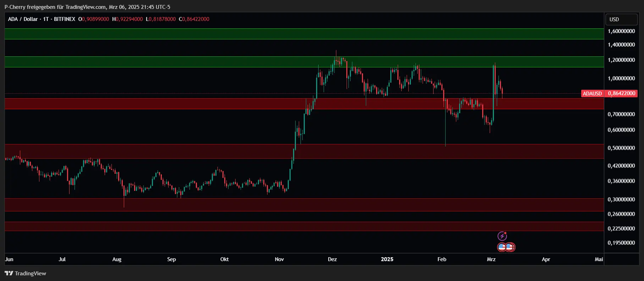Click the Jul label on time axis
This screenshot has height=281, width=644.
tap(62, 259)
